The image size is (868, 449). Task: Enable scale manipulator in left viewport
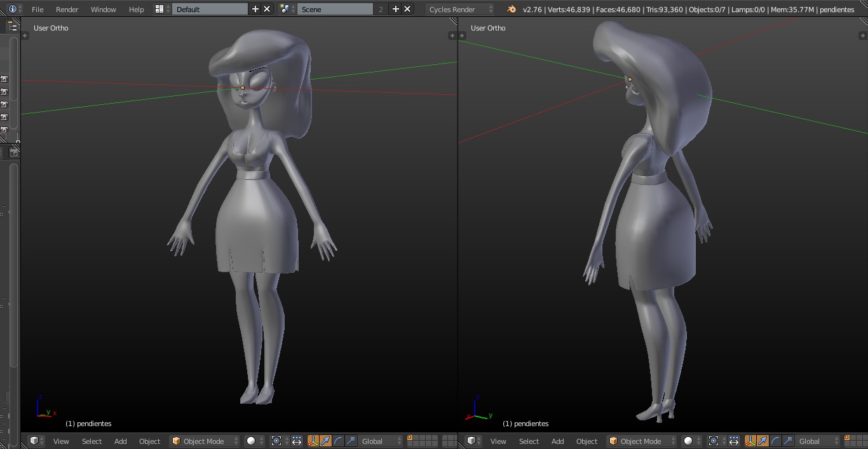point(350,441)
